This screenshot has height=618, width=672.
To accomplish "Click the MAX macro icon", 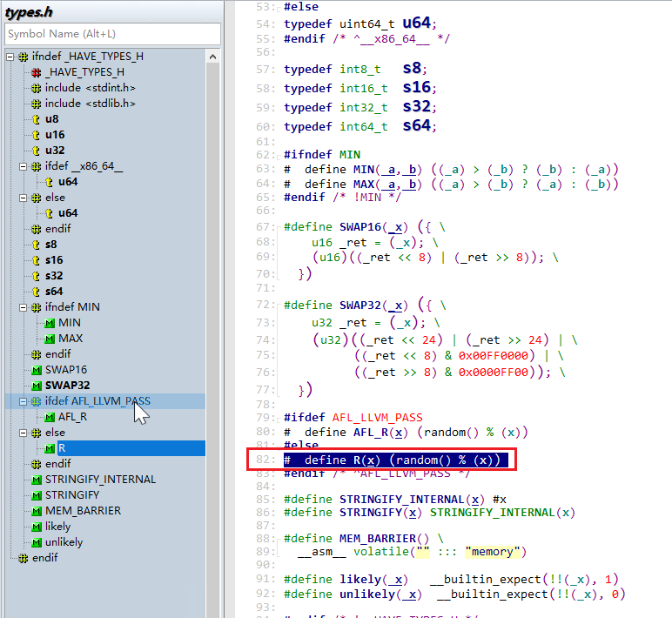I will coord(50,339).
